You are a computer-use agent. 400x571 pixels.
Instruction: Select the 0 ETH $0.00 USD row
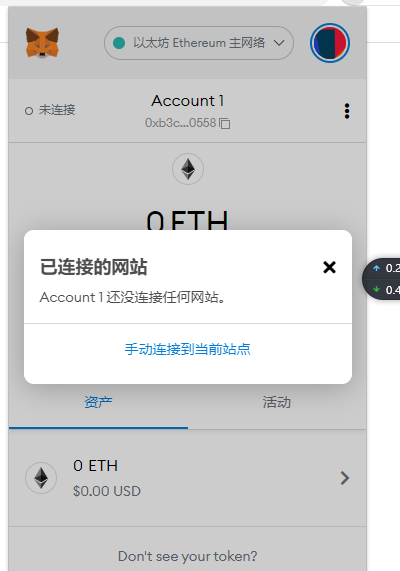(188, 478)
